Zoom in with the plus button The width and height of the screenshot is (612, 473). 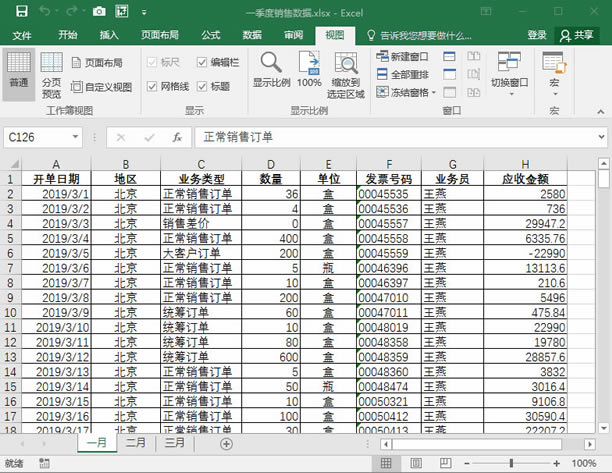pos(557,463)
